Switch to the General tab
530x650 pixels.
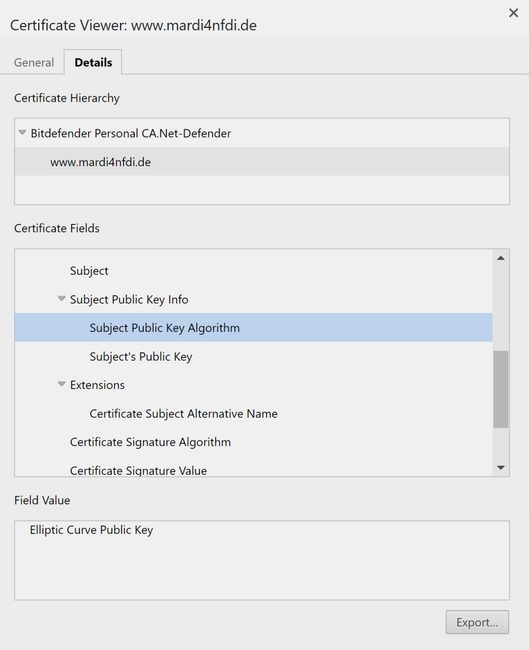[x=34, y=63]
